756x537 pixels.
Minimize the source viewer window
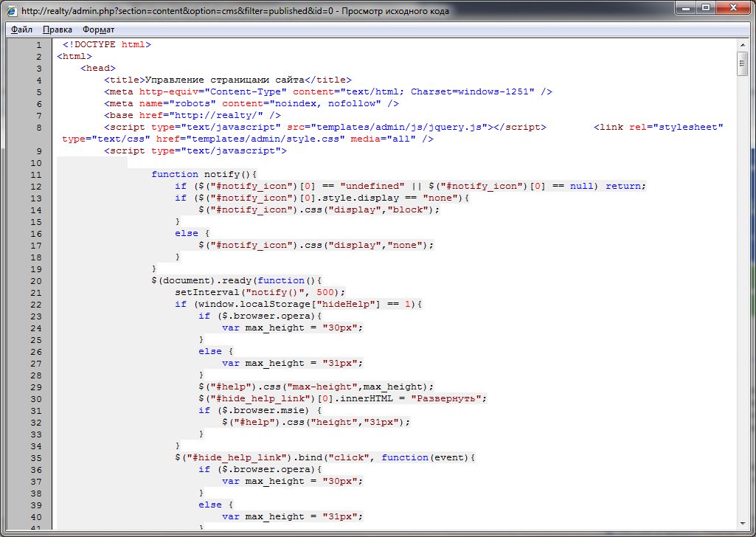click(686, 7)
